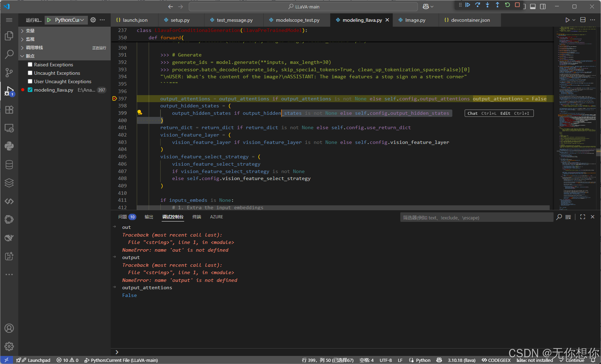Open the Search view in activity bar

[9, 54]
